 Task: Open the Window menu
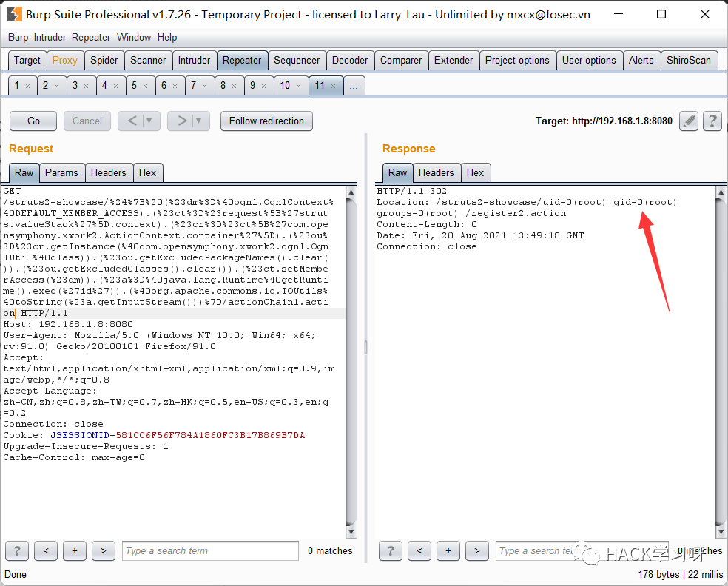134,38
